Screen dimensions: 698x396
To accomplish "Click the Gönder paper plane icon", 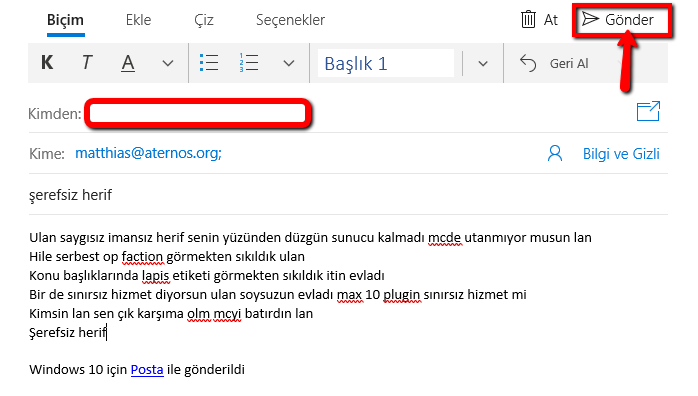I will tap(590, 19).
